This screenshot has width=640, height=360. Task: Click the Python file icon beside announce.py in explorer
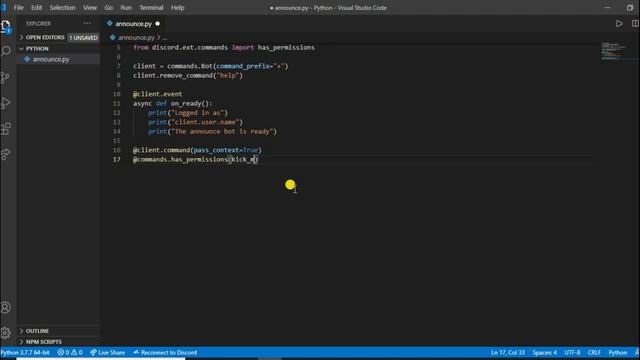(27, 59)
